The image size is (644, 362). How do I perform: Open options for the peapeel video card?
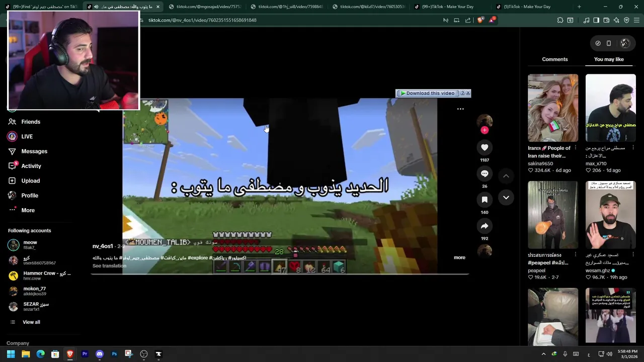point(576,255)
